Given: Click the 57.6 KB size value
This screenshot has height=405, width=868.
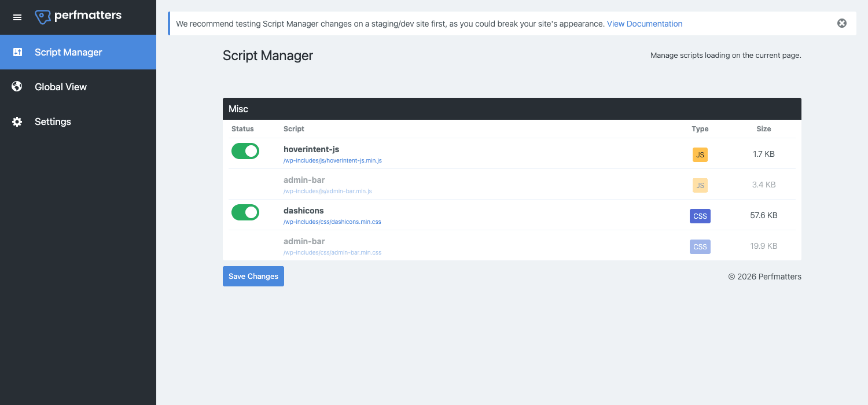Looking at the screenshot, I should pyautogui.click(x=764, y=215).
